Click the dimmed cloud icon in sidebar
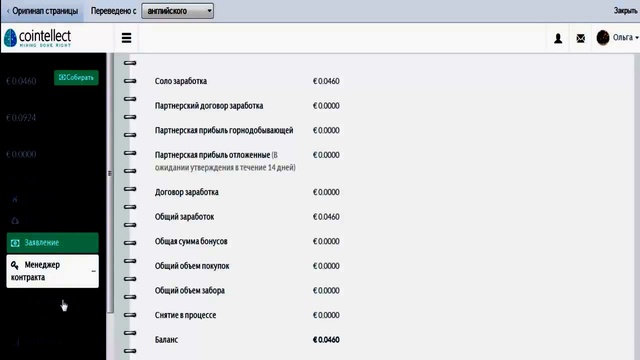Screen dimensions: 640x360 15,221
